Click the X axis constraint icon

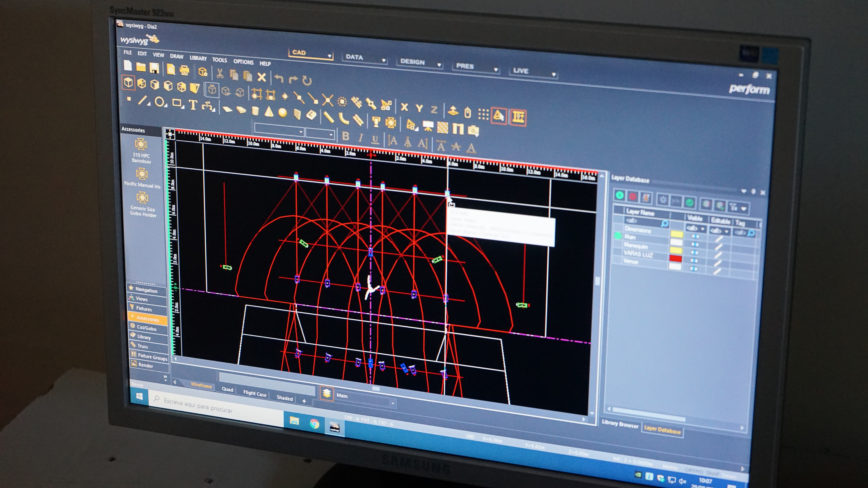tap(404, 107)
